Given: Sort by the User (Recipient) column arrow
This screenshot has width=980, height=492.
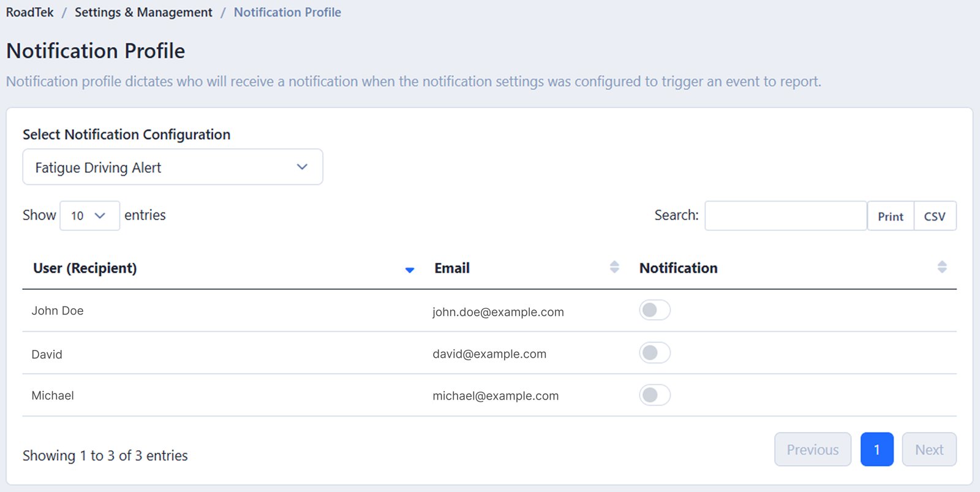Looking at the screenshot, I should [410, 270].
